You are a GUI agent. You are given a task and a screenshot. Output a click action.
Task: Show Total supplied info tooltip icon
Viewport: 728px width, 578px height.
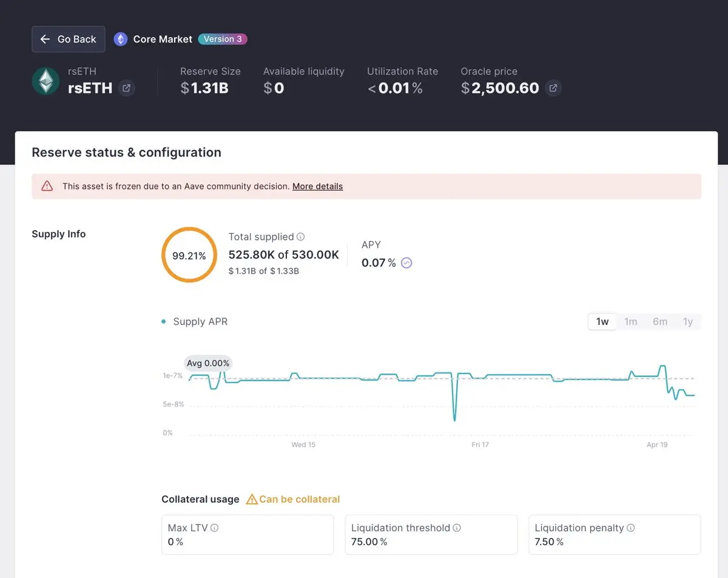(300, 237)
